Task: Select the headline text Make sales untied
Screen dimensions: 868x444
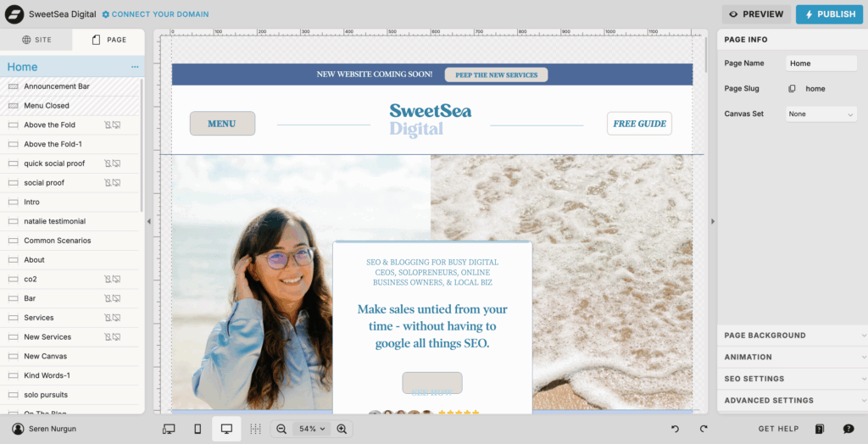Action: pyautogui.click(x=432, y=326)
